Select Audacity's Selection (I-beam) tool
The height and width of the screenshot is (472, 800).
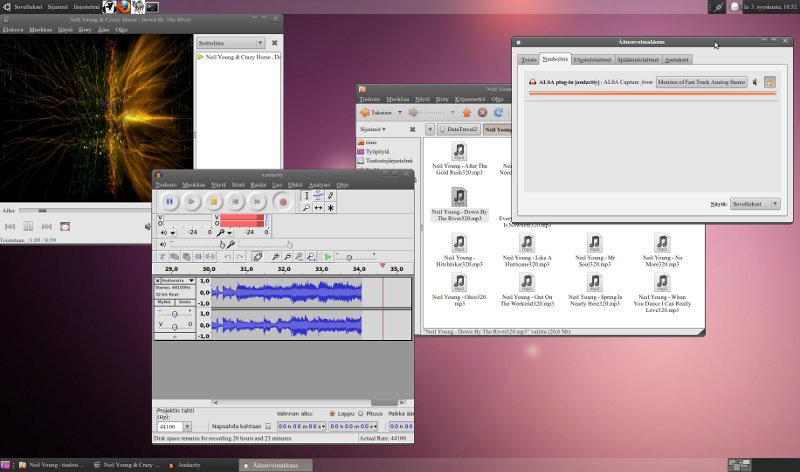(x=306, y=195)
